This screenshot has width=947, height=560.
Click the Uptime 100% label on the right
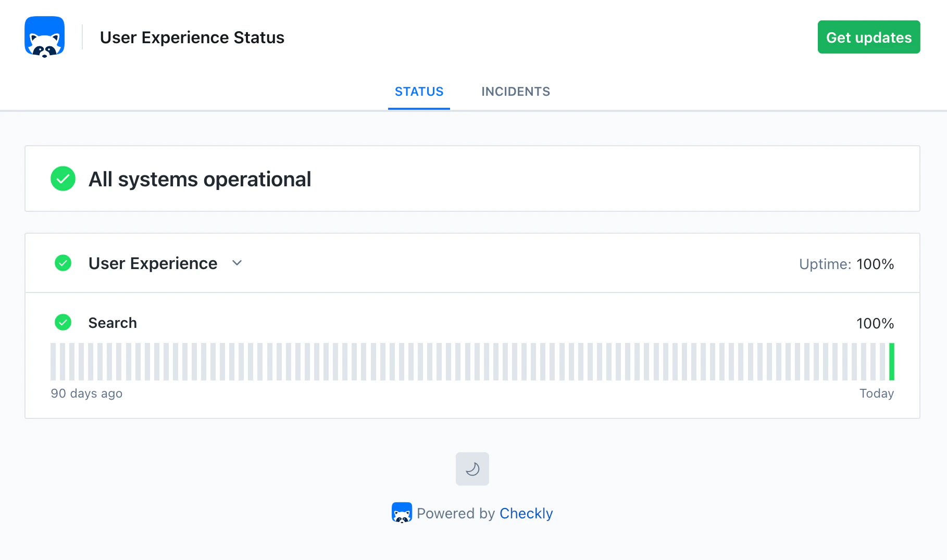[x=846, y=264]
